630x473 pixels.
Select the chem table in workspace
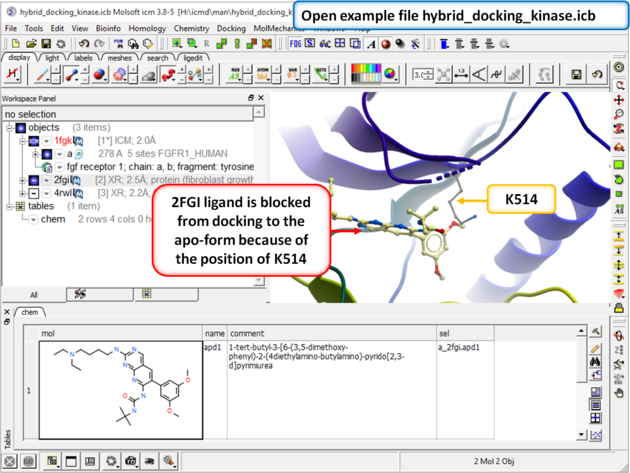[53, 219]
